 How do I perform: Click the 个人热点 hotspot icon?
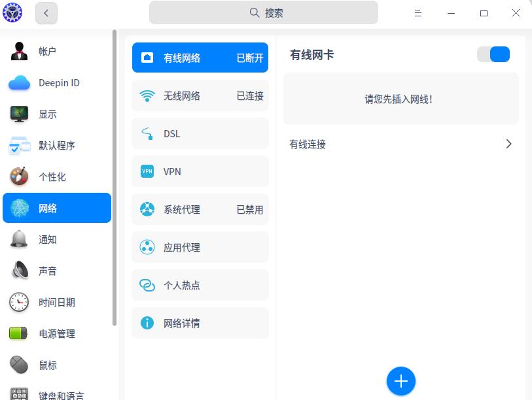[147, 285]
